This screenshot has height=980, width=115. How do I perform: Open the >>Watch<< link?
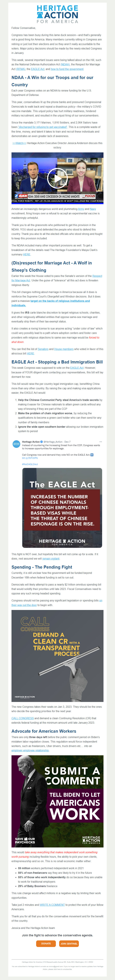[x=19, y=143]
